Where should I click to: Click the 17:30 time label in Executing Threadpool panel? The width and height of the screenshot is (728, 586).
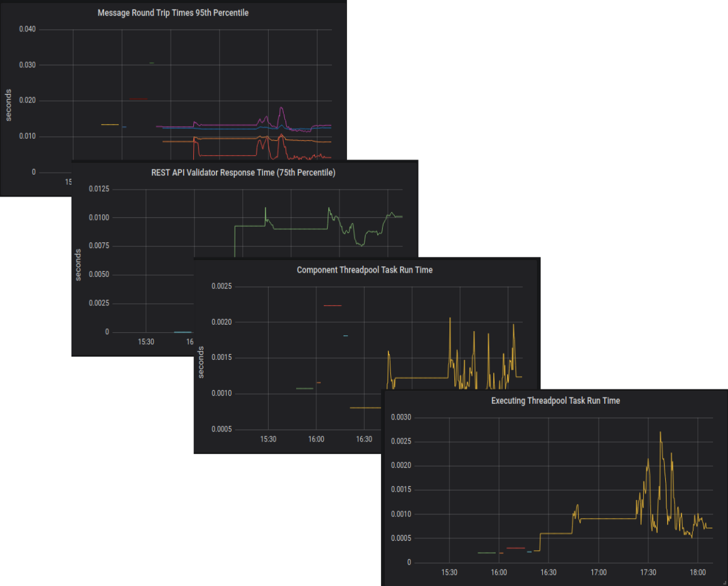click(x=648, y=573)
